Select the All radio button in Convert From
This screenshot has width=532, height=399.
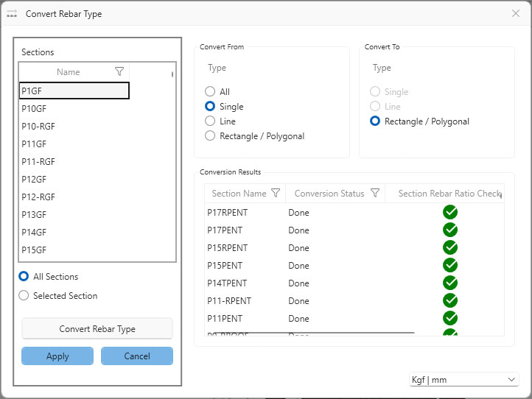tap(210, 92)
